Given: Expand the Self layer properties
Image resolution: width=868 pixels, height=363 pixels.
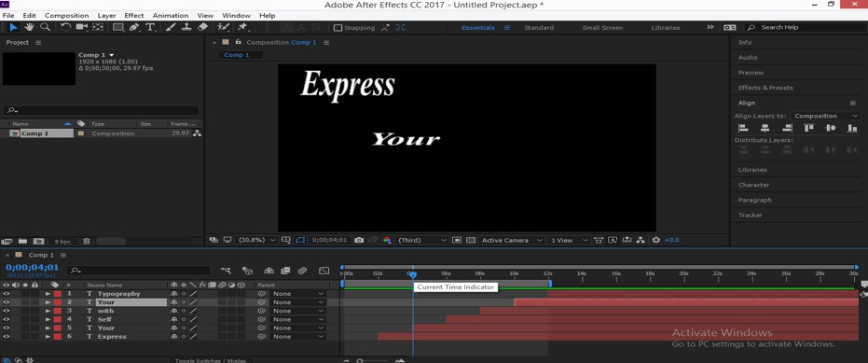Looking at the screenshot, I should pyautogui.click(x=48, y=319).
